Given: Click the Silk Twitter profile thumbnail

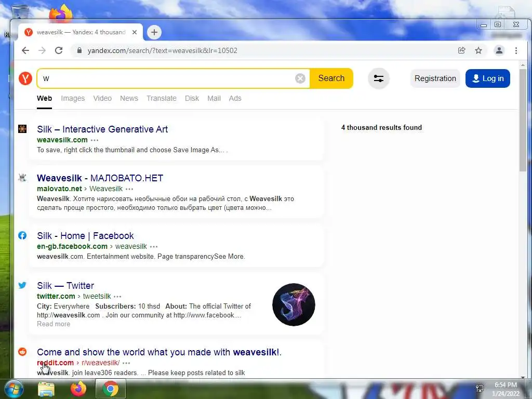Looking at the screenshot, I should tap(294, 304).
